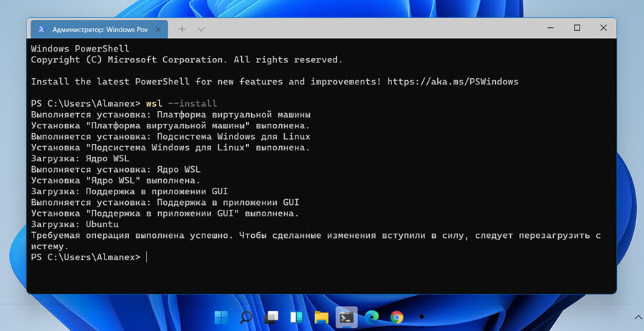Click 'Установка "Платформа виртуальной машины" выполнена.' line
The width and height of the screenshot is (644, 331).
pyautogui.click(x=170, y=125)
